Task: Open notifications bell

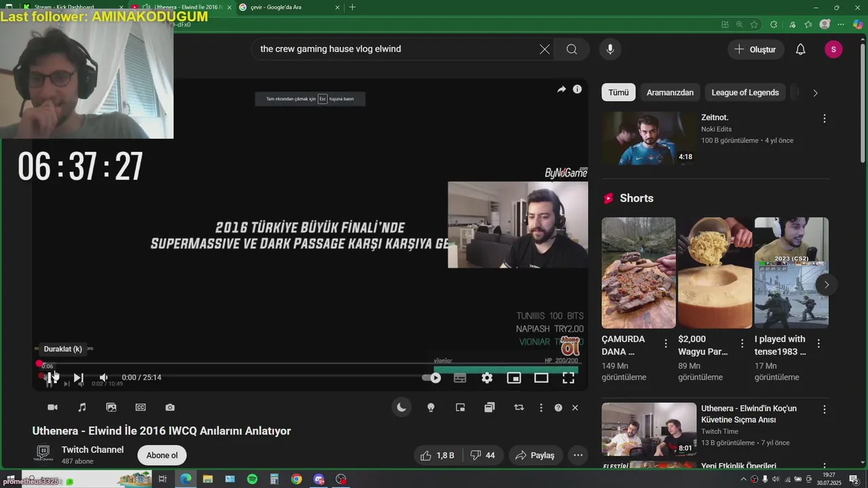Action: coord(800,49)
